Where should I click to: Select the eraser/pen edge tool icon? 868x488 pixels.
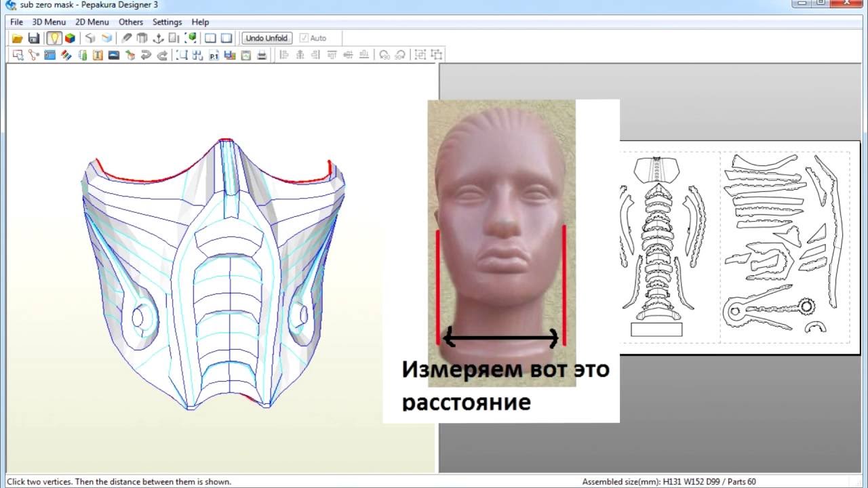[126, 38]
